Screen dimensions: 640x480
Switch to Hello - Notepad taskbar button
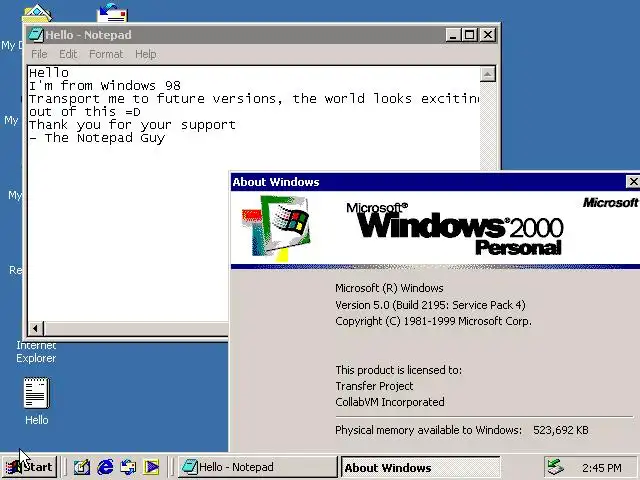pyautogui.click(x=258, y=467)
